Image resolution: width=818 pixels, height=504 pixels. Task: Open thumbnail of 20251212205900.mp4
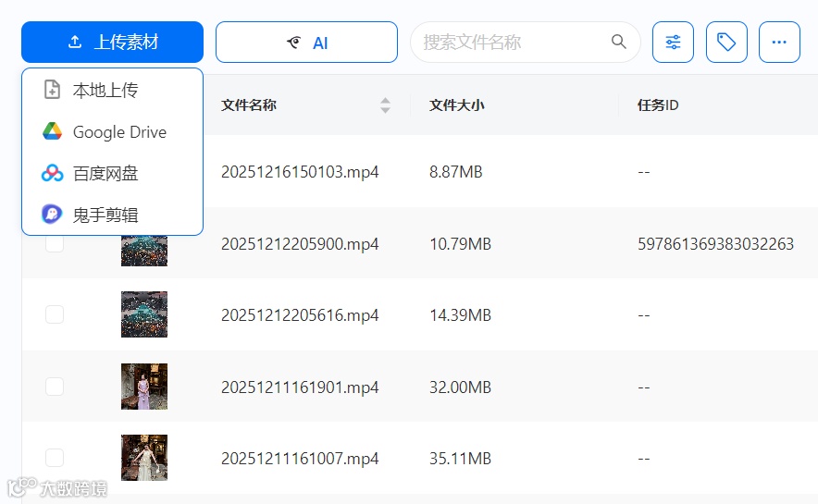point(144,251)
